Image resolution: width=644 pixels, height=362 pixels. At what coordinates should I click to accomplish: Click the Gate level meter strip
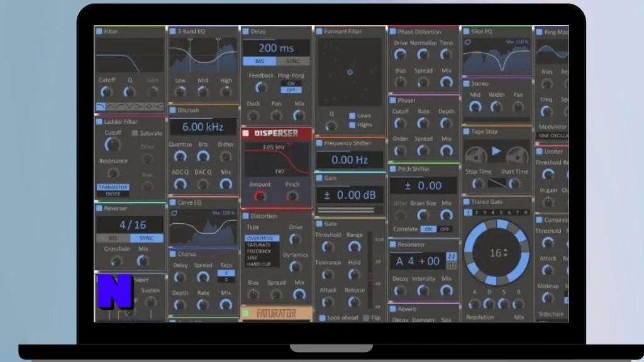point(370,271)
